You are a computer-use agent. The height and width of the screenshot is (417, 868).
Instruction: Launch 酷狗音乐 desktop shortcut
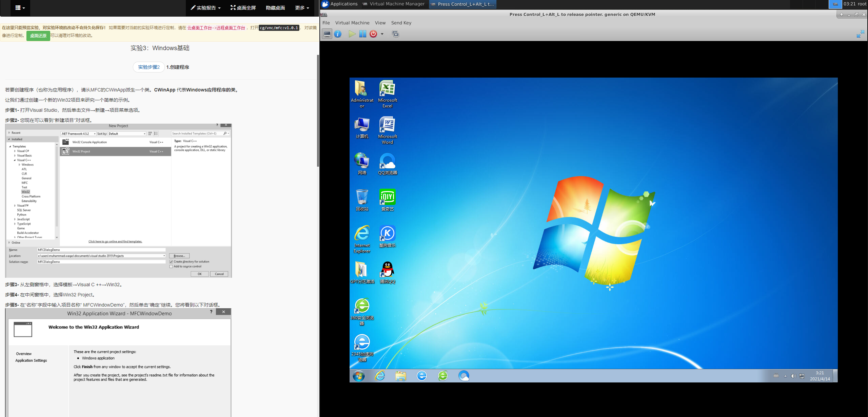click(x=387, y=236)
